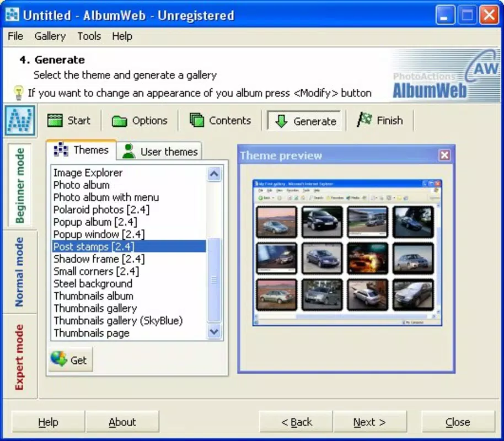Click the theme list scroll down arrow
The height and width of the screenshot is (441, 504).
214,331
